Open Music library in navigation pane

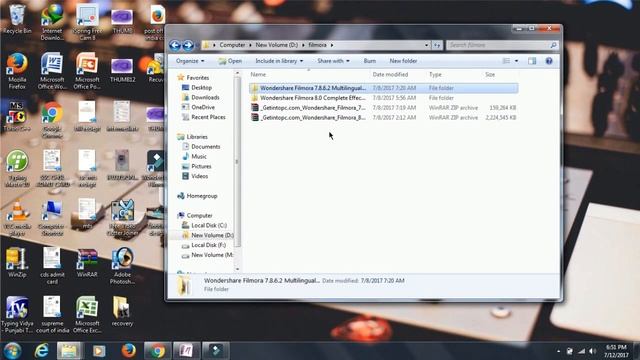195,156
